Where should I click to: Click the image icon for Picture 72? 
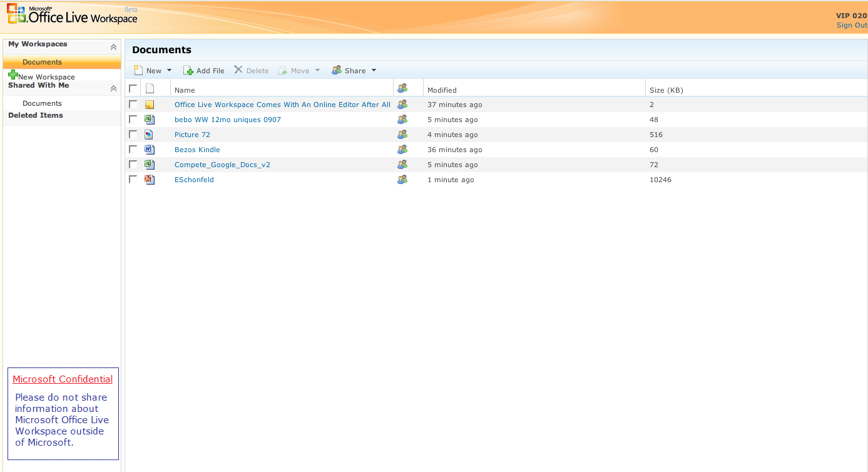[150, 135]
